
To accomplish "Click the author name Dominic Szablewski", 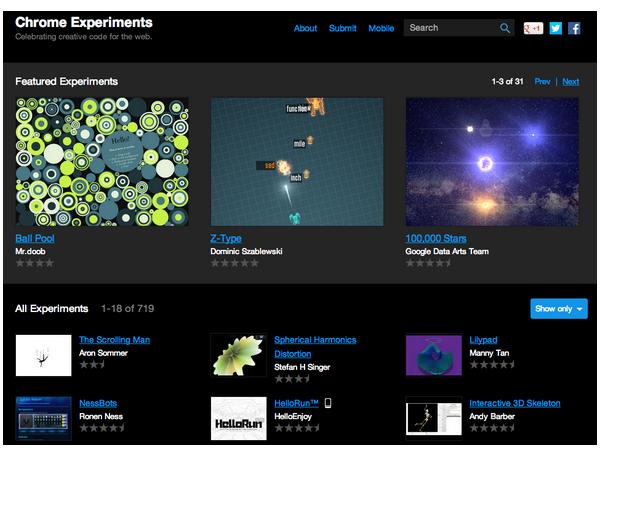I will click(x=247, y=252).
